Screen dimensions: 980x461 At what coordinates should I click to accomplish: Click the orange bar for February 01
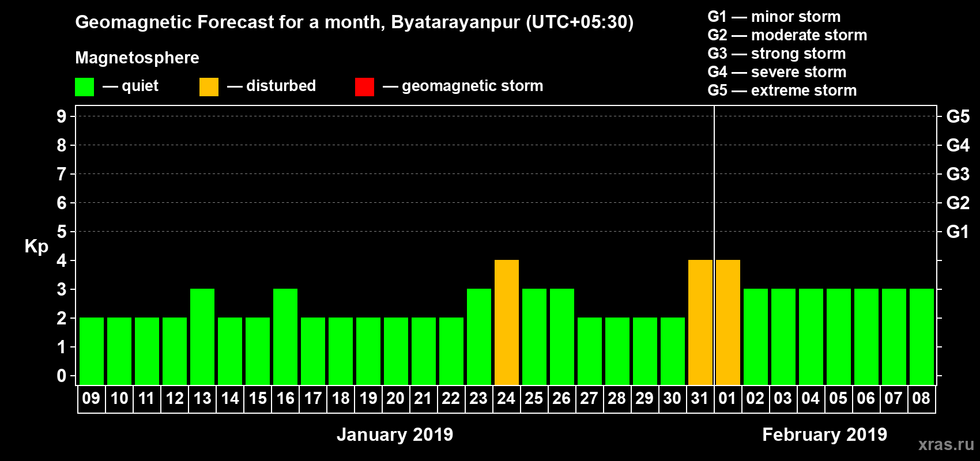pyautogui.click(x=728, y=322)
